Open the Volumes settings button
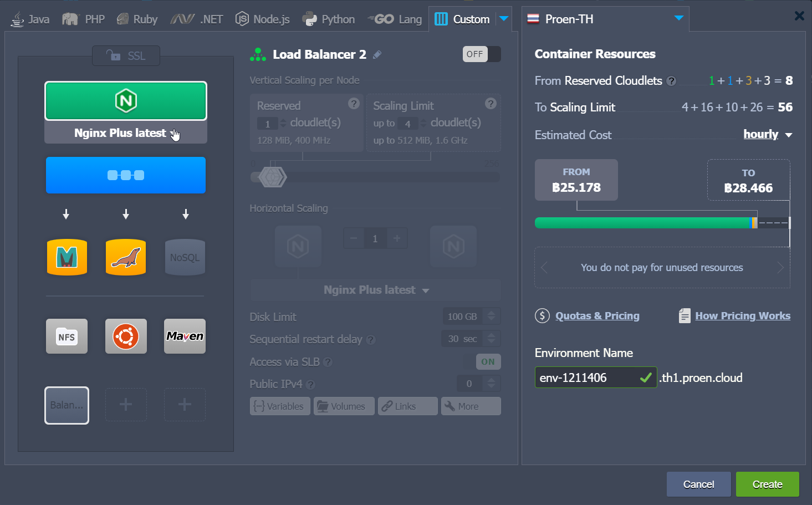The width and height of the screenshot is (812, 505). coord(344,406)
